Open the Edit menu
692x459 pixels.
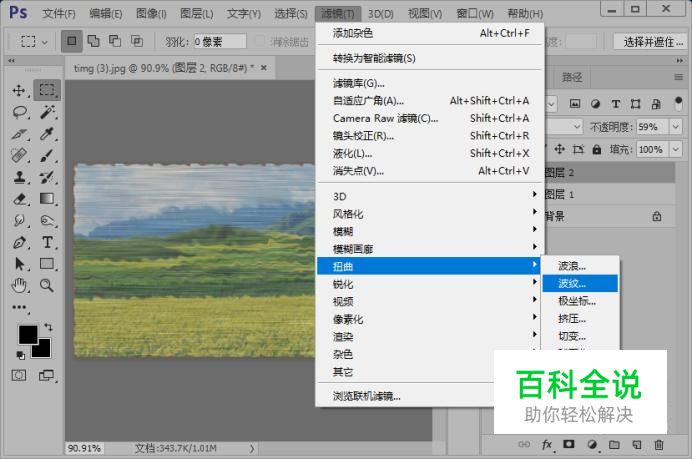pos(105,14)
